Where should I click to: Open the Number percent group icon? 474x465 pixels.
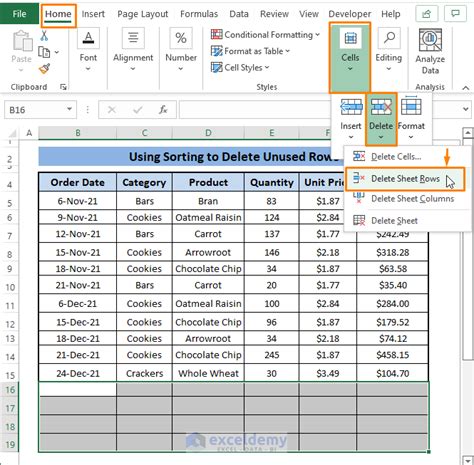click(x=181, y=38)
